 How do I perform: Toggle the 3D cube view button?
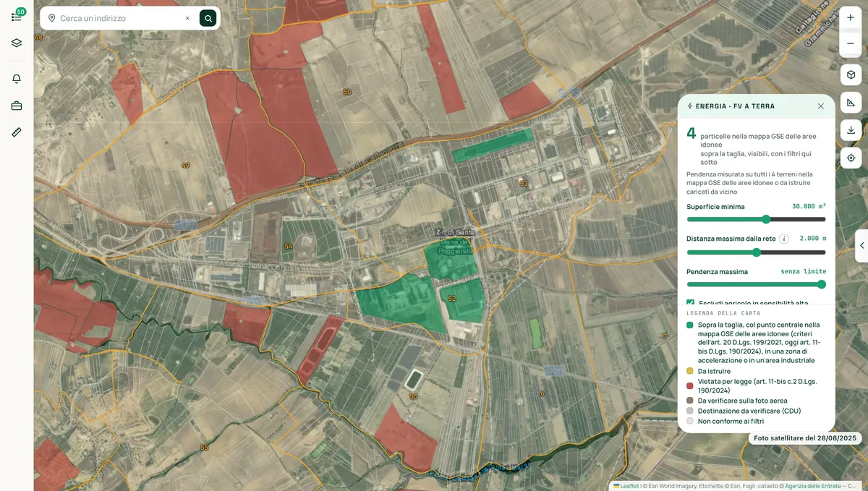(851, 74)
